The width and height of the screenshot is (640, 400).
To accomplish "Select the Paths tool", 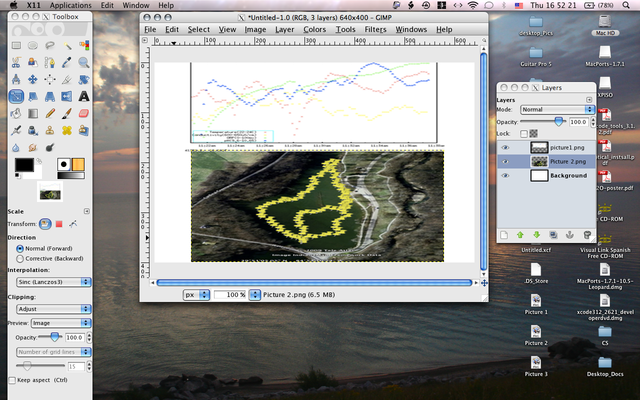I will (50, 62).
